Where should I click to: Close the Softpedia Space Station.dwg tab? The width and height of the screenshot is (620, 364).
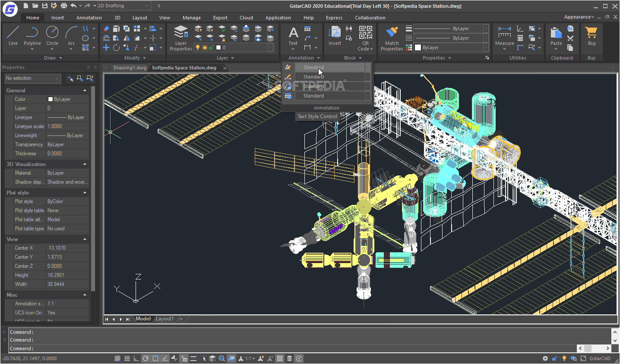225,68
